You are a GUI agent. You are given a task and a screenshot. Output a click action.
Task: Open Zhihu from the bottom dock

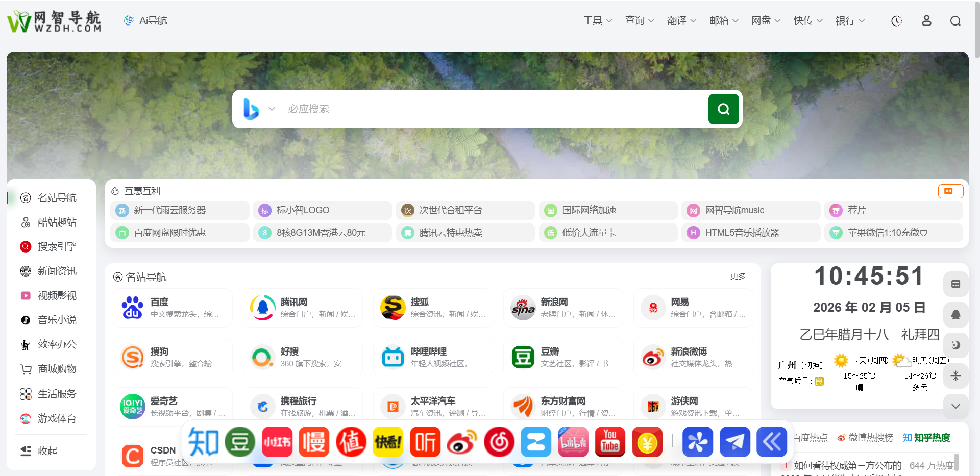coord(203,442)
